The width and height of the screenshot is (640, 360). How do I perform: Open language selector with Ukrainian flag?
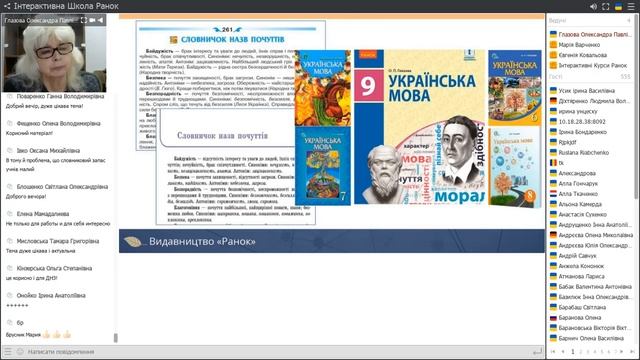618,7
